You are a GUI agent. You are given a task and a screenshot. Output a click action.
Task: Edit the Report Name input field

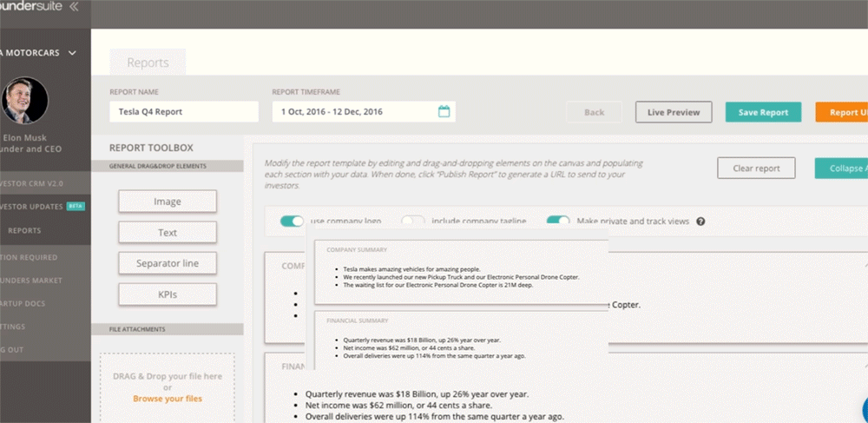184,111
